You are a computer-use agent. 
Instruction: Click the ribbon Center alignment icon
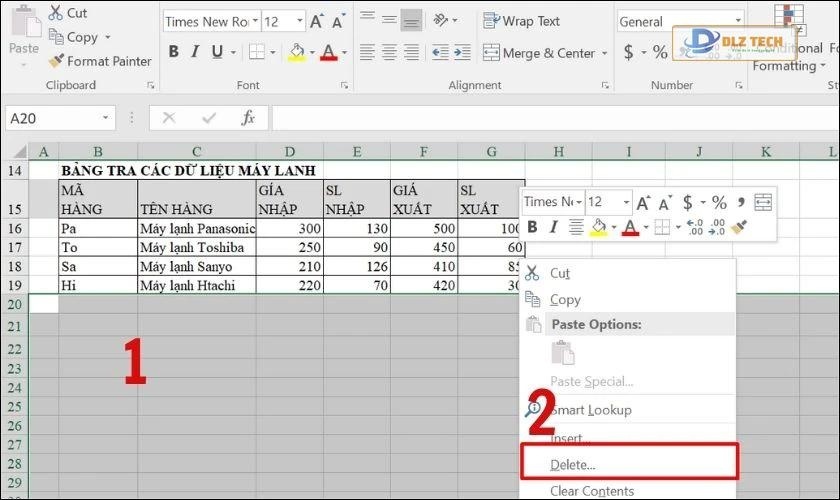[389, 53]
